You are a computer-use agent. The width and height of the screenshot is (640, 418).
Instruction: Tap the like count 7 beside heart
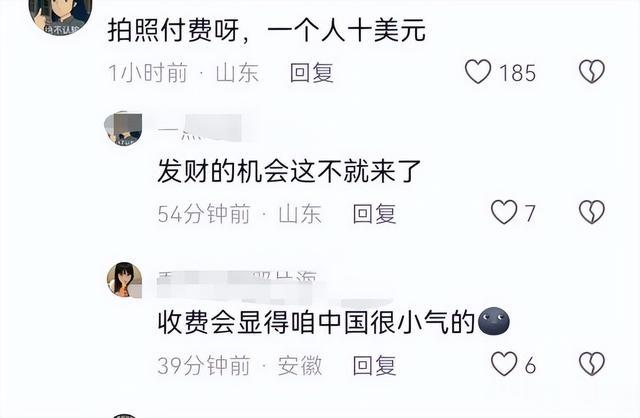point(529,213)
